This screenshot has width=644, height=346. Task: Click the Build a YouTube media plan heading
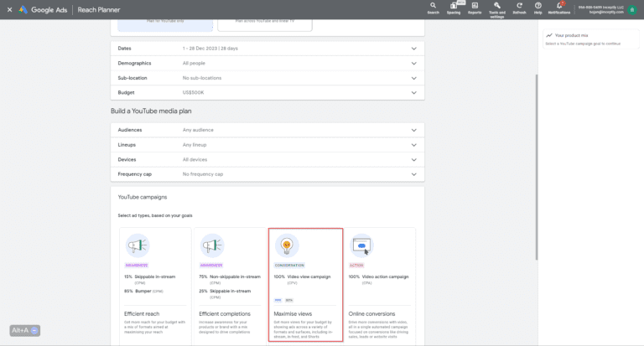[x=151, y=111]
